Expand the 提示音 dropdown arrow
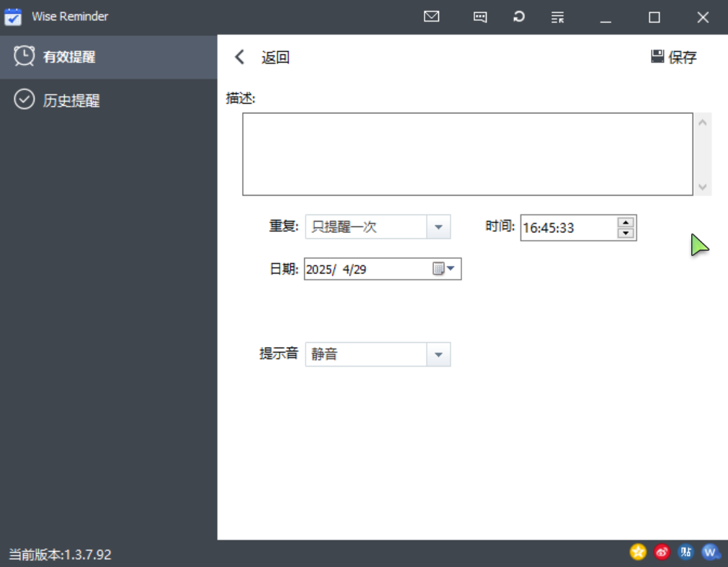Screen dimensions: 728x567 coord(438,355)
